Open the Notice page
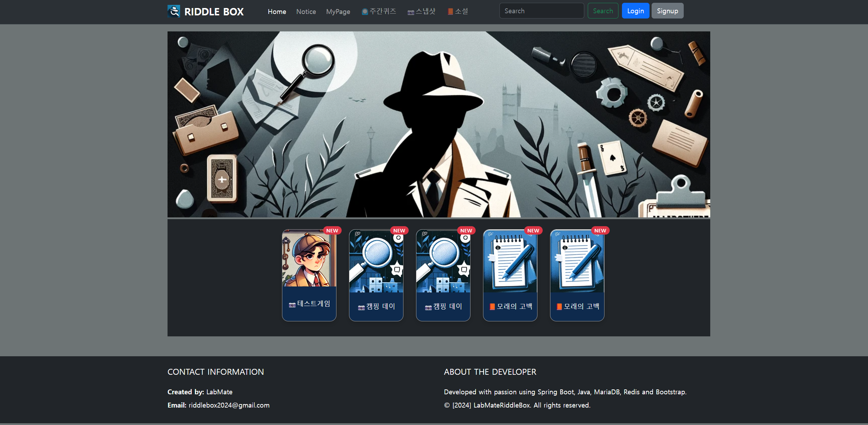Viewport: 868px width, 425px height. [x=306, y=12]
